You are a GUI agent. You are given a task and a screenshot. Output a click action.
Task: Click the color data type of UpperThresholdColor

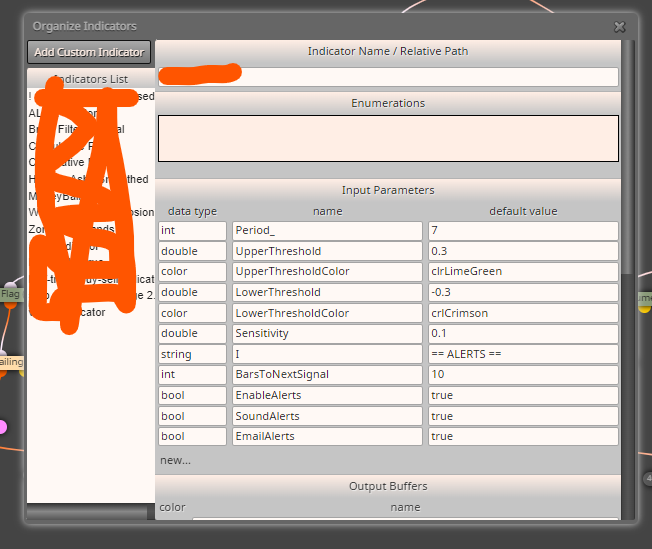pos(192,272)
